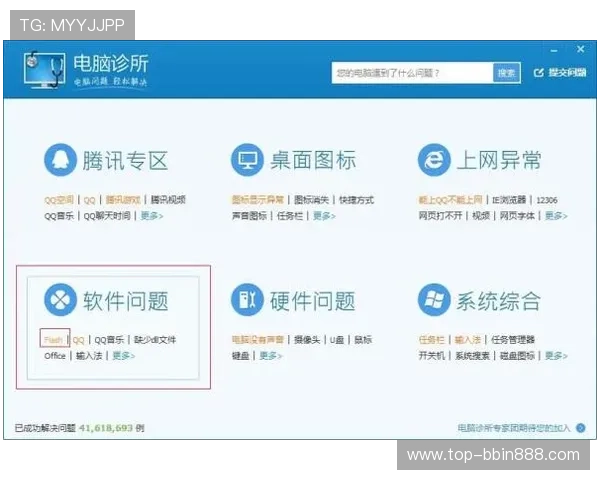Open 输入法 under 系统综合
Viewport: 600px width, 480px height.
[x=468, y=340]
